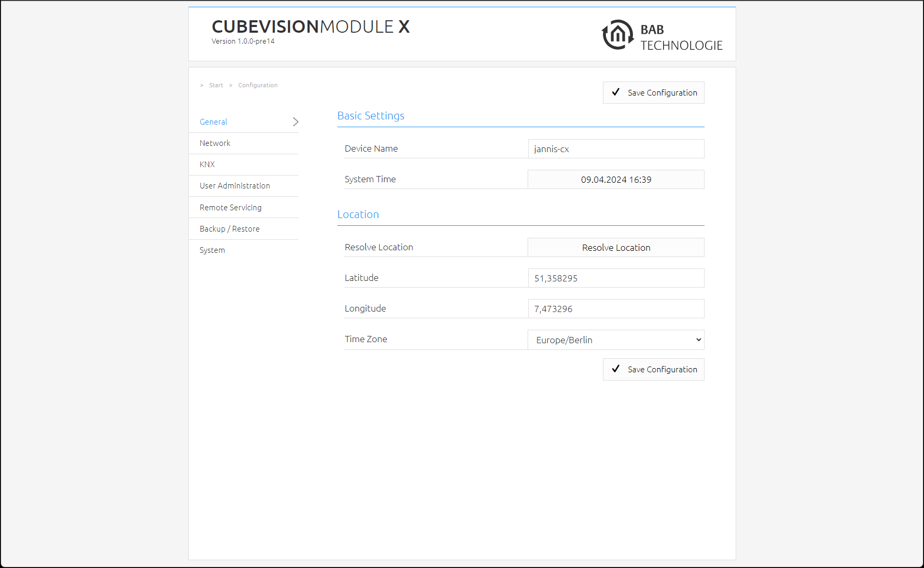Follow the Configuration breadcrumb link

(258, 85)
